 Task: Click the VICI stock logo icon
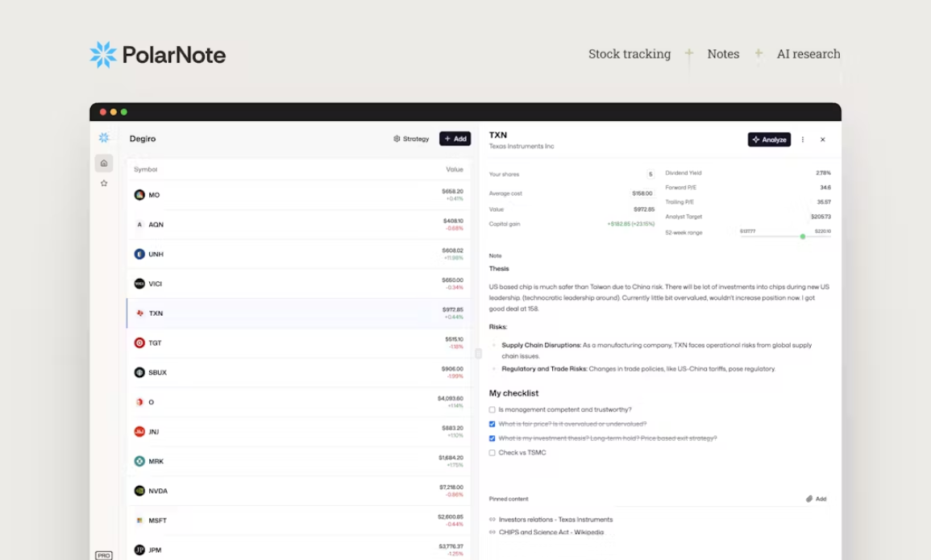[x=139, y=284]
